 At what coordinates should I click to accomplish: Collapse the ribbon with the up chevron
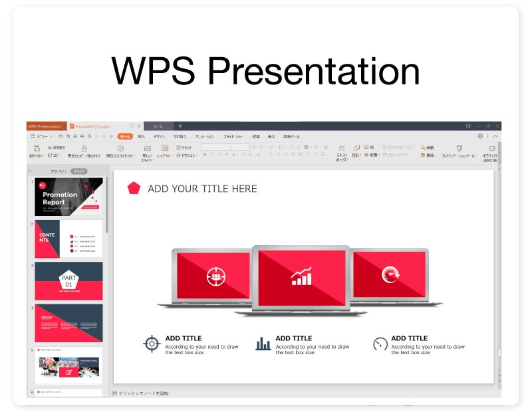pyautogui.click(x=495, y=136)
